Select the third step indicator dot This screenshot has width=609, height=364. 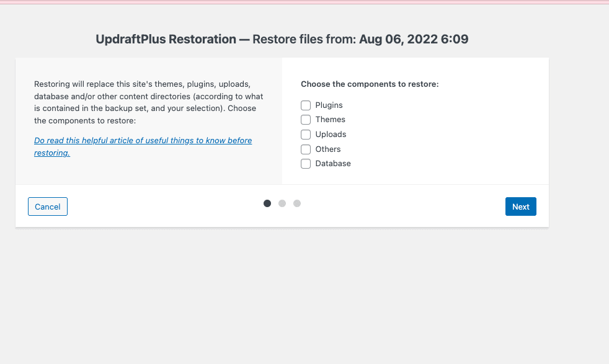click(297, 203)
